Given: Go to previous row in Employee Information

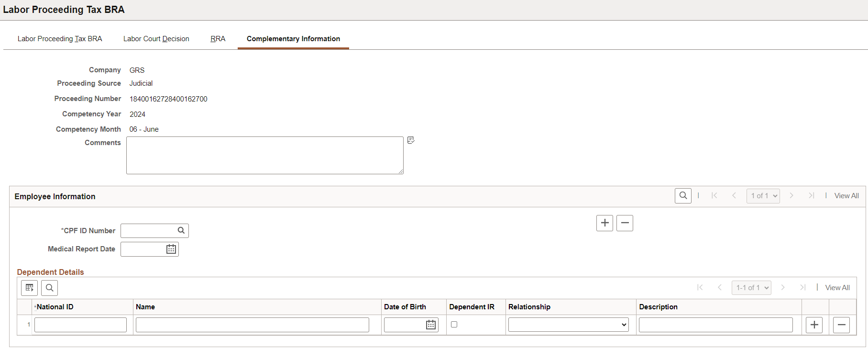Looking at the screenshot, I should [x=734, y=195].
